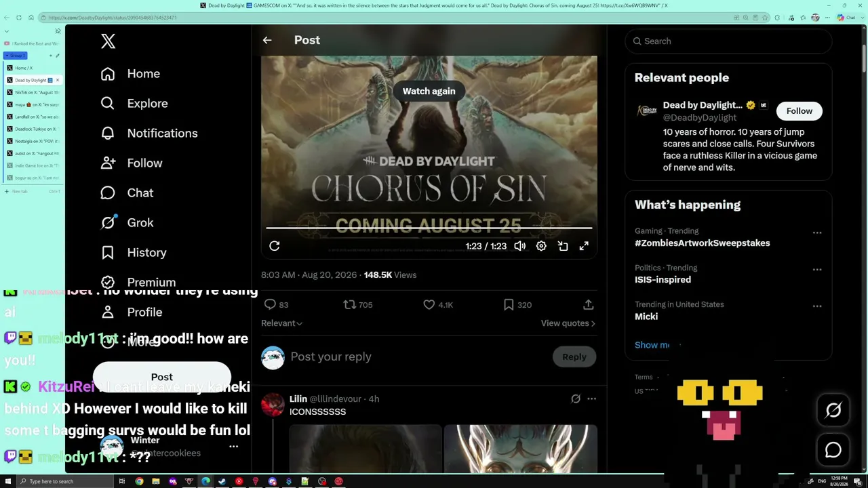Click the share icon on the post
The width and height of the screenshot is (868, 488).
589,305
